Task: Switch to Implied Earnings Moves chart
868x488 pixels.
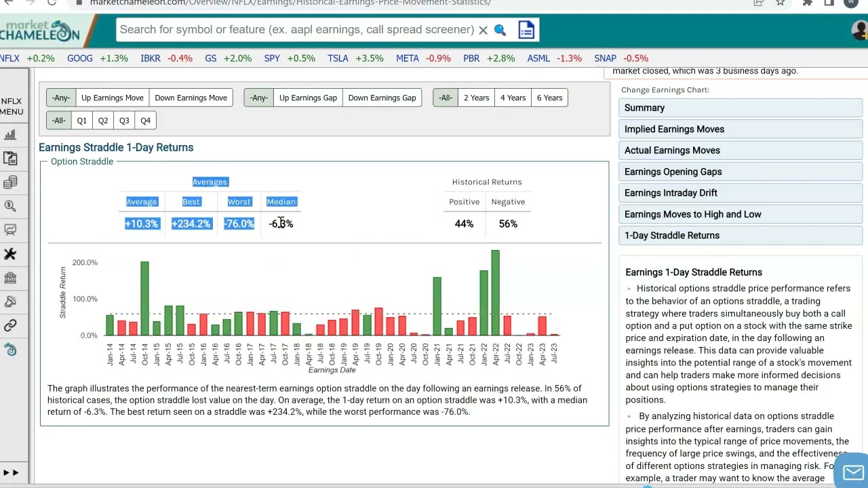Action: click(741, 129)
